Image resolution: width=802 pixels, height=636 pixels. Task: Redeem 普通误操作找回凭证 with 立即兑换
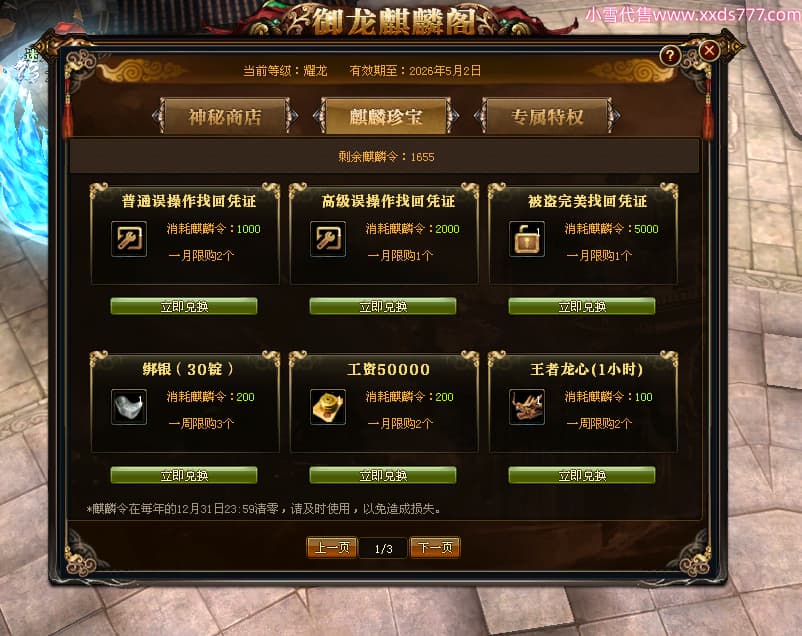(x=184, y=306)
